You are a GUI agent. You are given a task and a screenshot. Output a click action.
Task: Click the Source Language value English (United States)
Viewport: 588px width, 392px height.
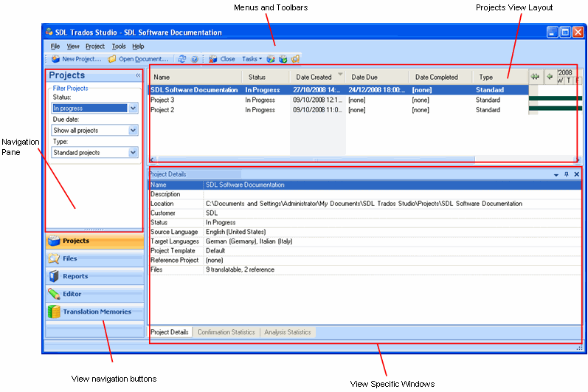(x=235, y=232)
